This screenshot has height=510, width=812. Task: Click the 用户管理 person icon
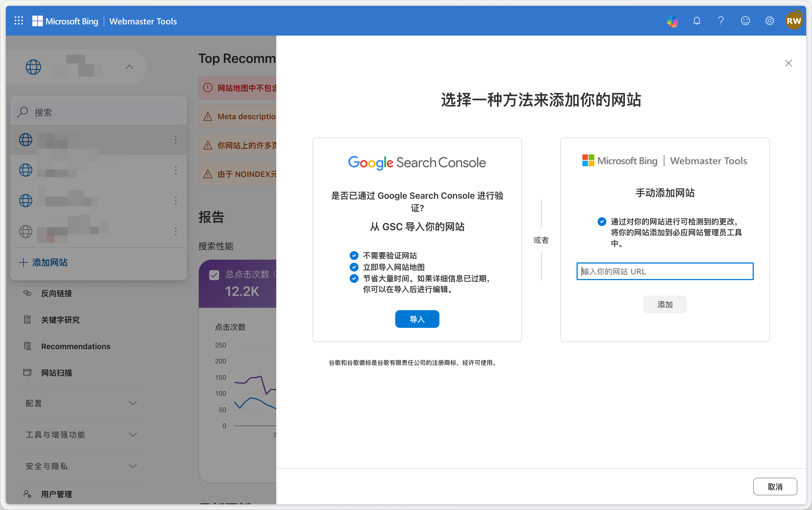27,494
